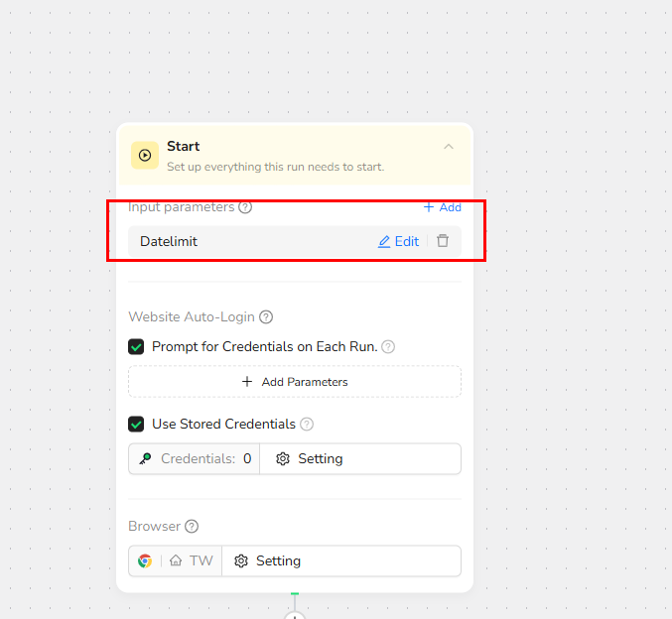Delete the Datelimit parameter with the trash icon
This screenshot has width=672, height=619.
point(443,241)
